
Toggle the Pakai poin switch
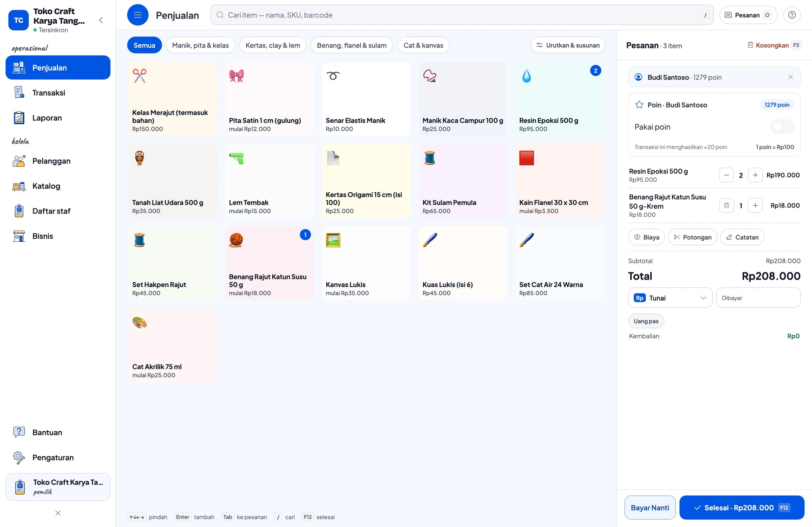(782, 127)
